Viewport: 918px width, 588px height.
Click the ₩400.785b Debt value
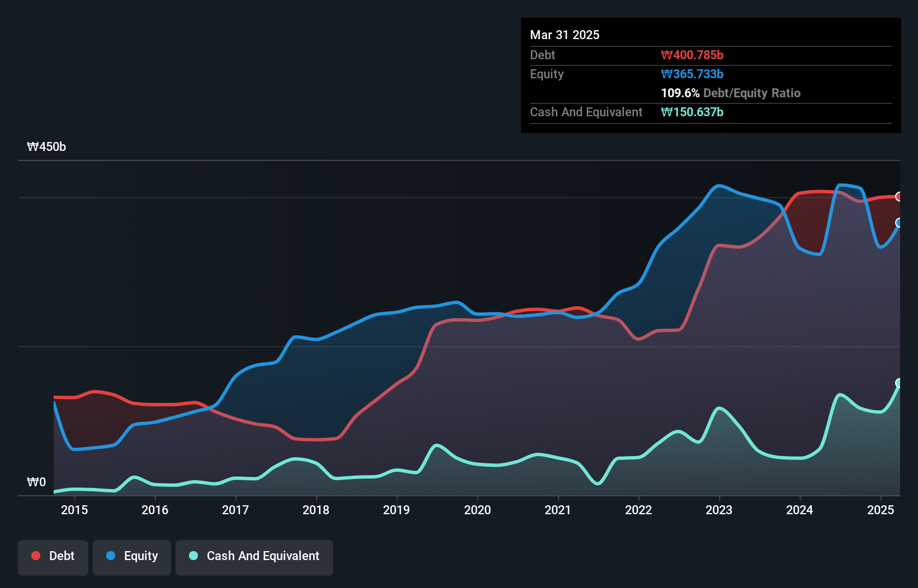coord(692,55)
